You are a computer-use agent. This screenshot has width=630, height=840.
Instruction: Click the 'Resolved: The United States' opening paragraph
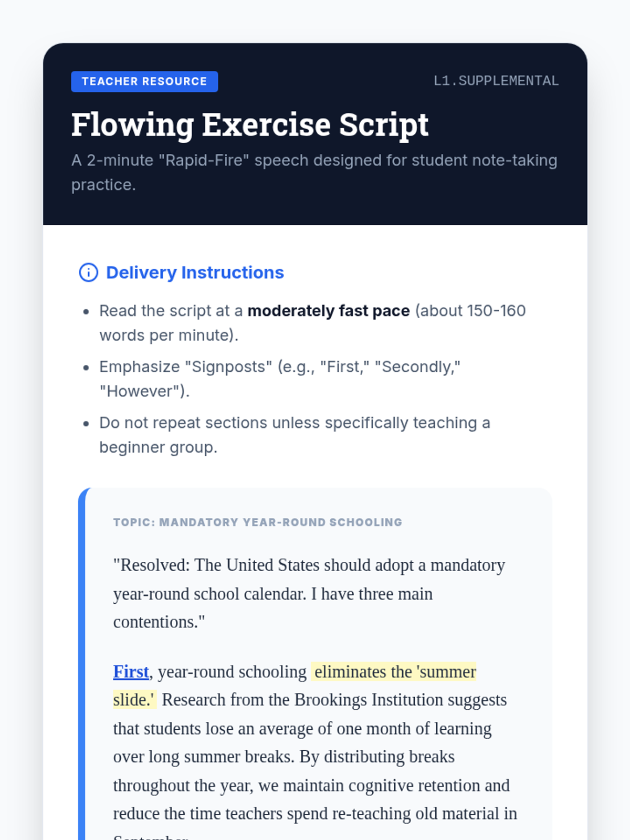pos(309,593)
